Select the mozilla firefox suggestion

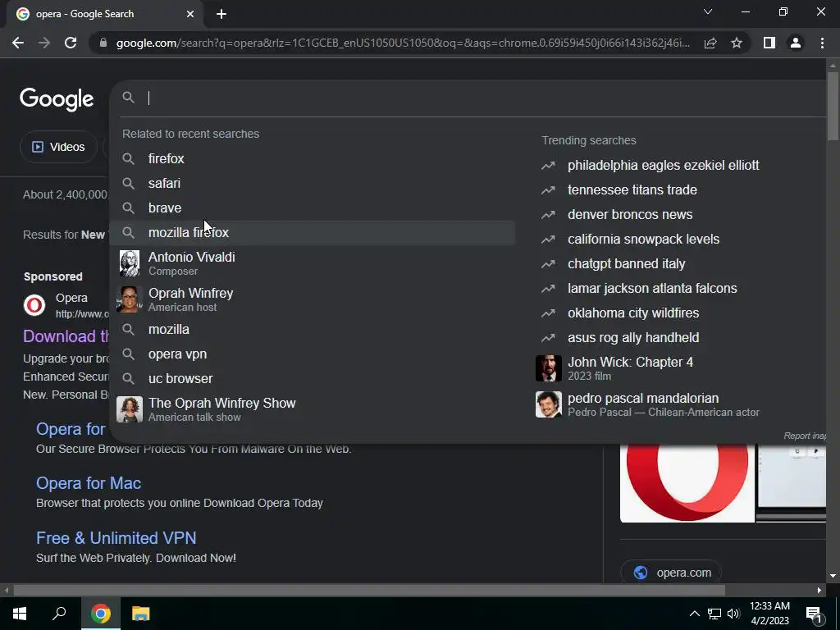[x=313, y=232]
